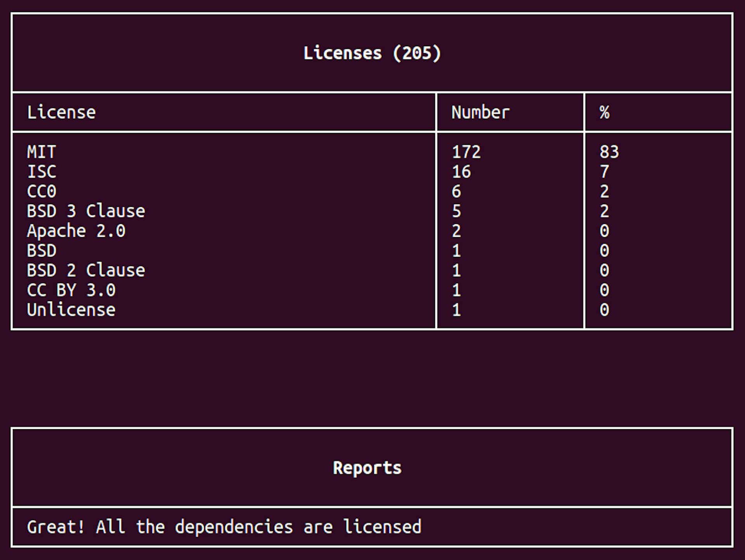
Task: Click the 7 percent value for ISC
Action: pyautogui.click(x=604, y=172)
